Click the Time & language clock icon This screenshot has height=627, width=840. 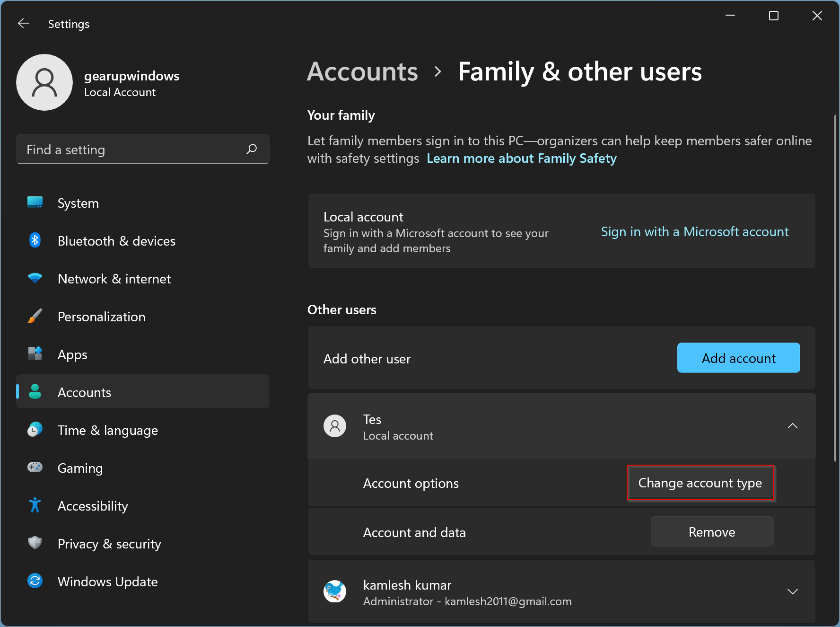click(35, 430)
